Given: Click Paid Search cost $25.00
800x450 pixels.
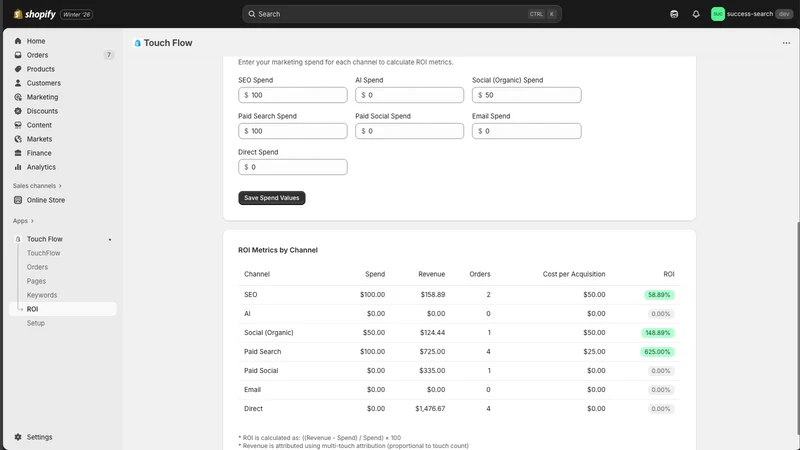Looking at the screenshot, I should coord(594,352).
